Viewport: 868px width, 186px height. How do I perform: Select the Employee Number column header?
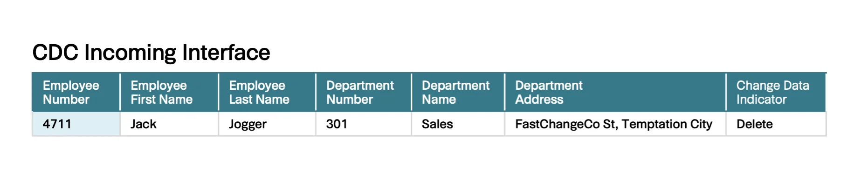71,92
